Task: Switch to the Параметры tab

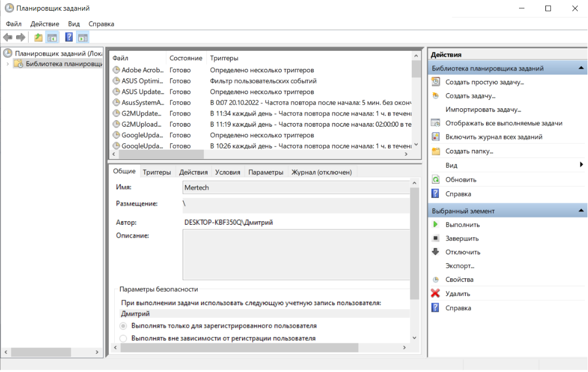Action: coord(266,172)
